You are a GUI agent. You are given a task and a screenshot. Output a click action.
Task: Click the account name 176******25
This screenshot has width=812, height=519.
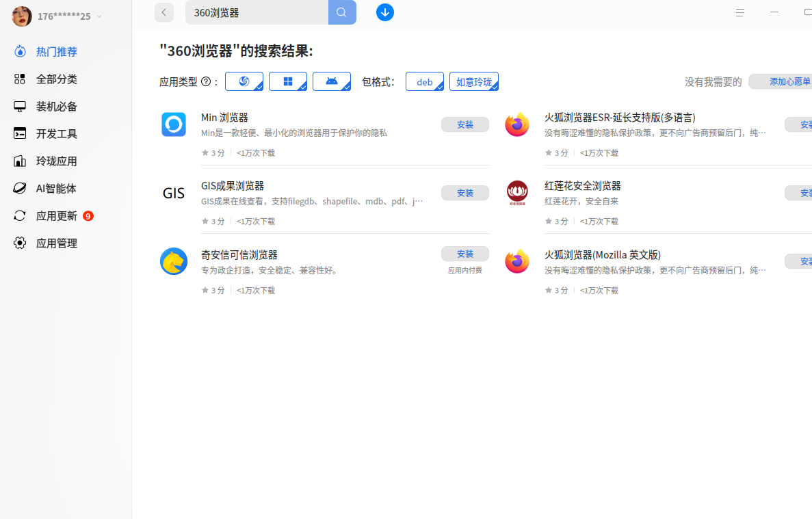point(64,16)
